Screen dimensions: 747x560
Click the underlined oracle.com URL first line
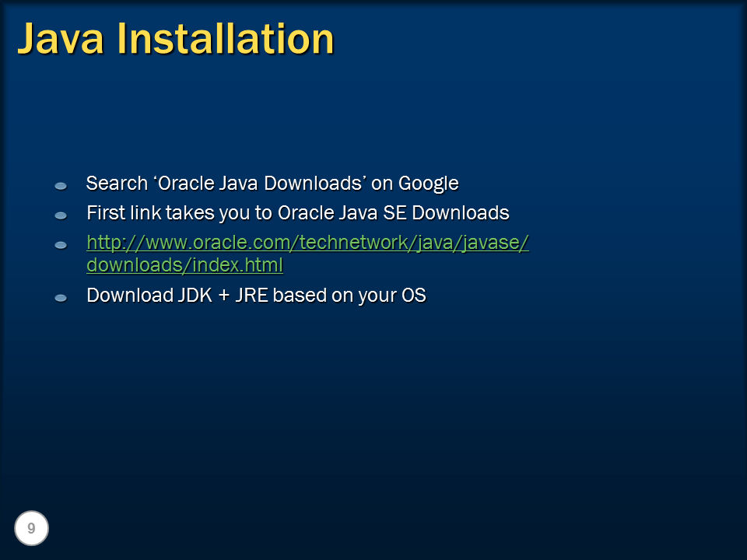(307, 243)
